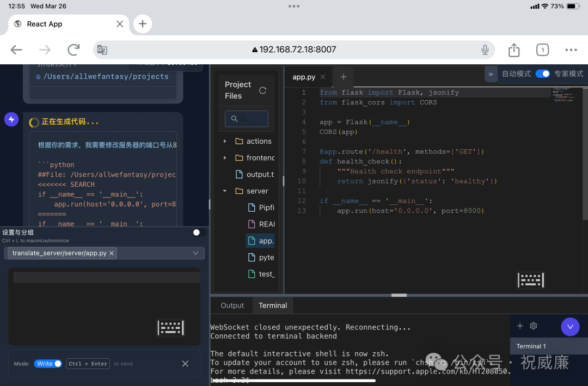
Task: Open the share sheet icon
Action: coord(514,50)
